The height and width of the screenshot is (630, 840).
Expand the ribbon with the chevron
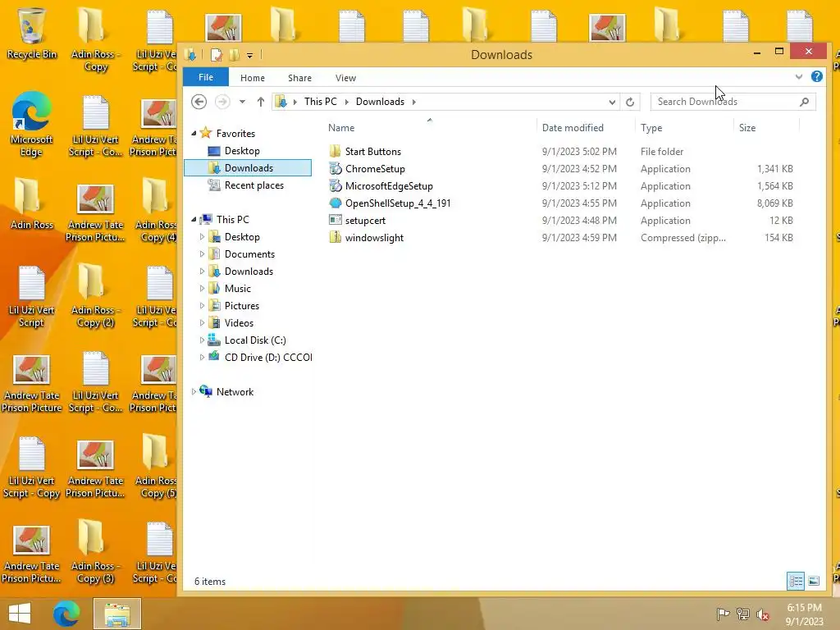(x=799, y=76)
